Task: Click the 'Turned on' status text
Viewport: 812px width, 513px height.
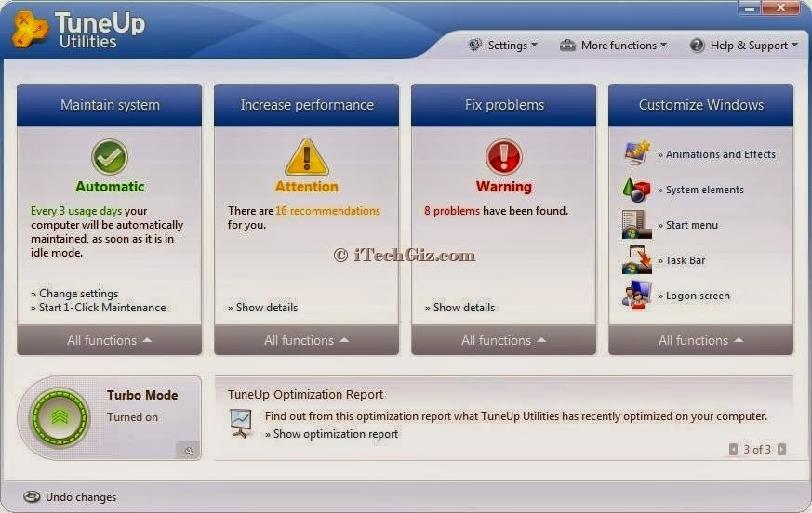Action: pyautogui.click(x=133, y=416)
